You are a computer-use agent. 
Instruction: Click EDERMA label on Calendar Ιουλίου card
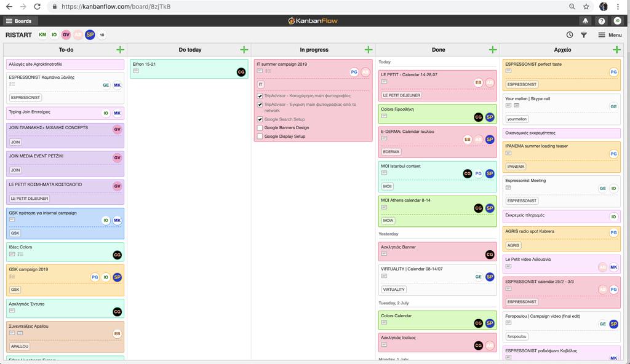(391, 152)
